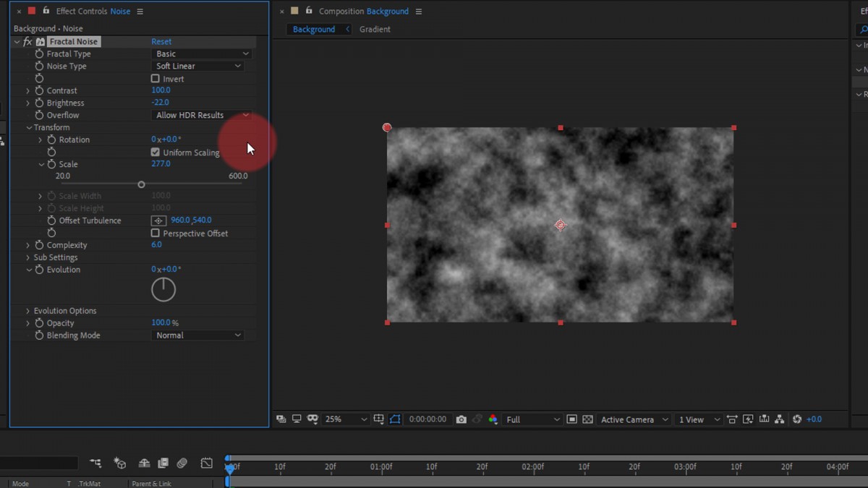This screenshot has height=488, width=868.
Task: Open the Effect Controls panel menu
Action: click(x=140, y=12)
